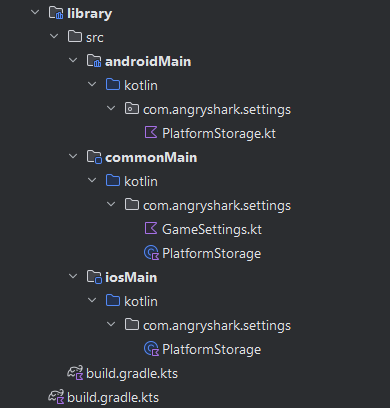Click the iosMain source set icon
The image size is (390, 408).
tap(94, 277)
